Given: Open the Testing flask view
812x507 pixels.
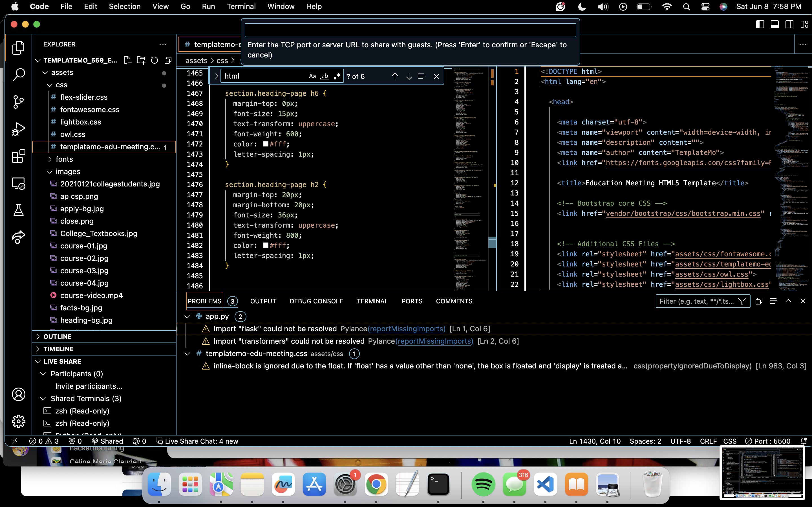Looking at the screenshot, I should click(18, 210).
